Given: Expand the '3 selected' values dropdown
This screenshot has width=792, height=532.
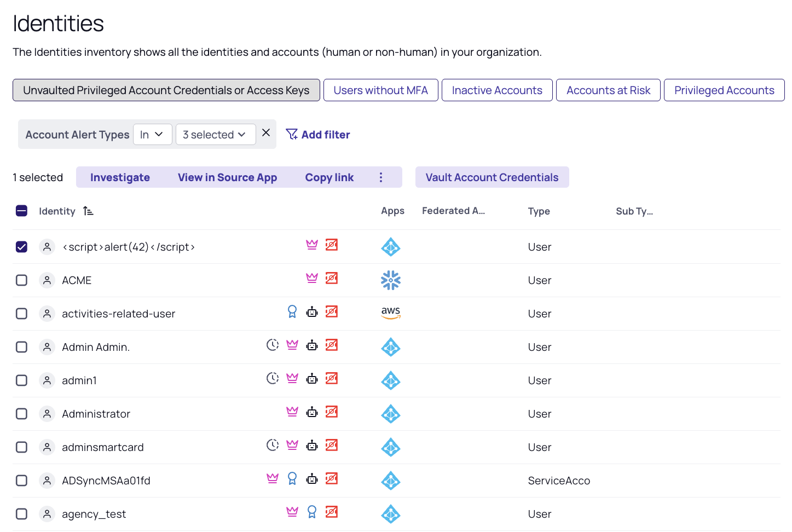Looking at the screenshot, I should pyautogui.click(x=215, y=135).
